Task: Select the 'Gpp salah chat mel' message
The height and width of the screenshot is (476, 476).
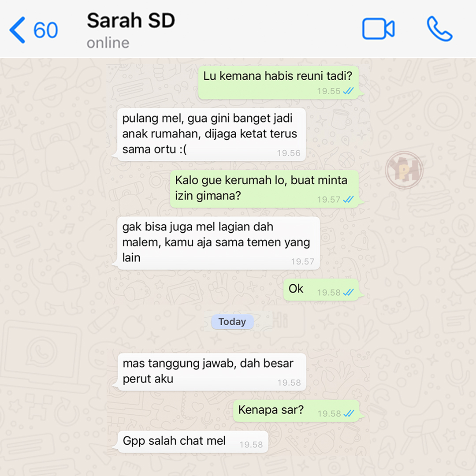Action: [x=193, y=442]
